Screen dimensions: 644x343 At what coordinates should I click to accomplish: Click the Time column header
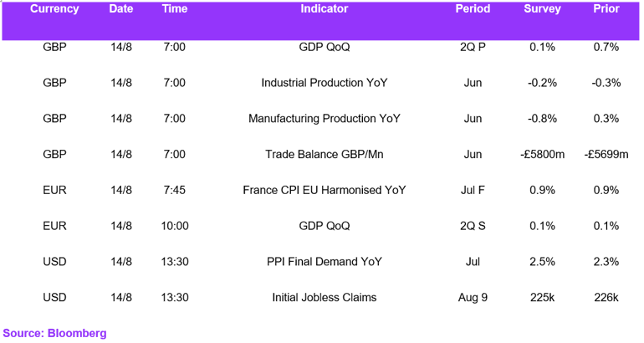click(175, 8)
